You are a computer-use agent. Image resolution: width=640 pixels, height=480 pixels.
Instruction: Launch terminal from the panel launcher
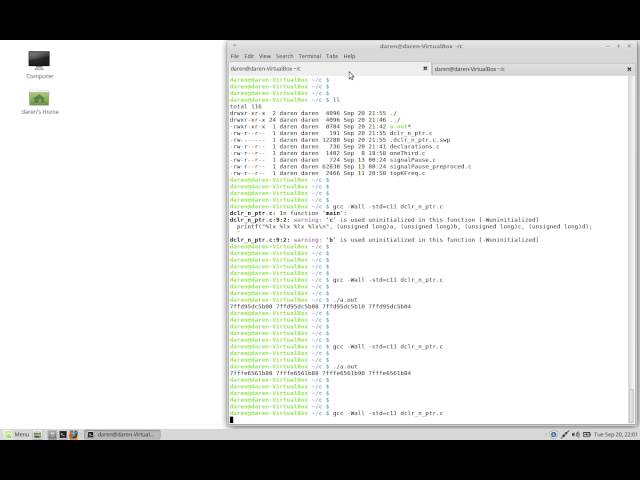(x=63, y=435)
